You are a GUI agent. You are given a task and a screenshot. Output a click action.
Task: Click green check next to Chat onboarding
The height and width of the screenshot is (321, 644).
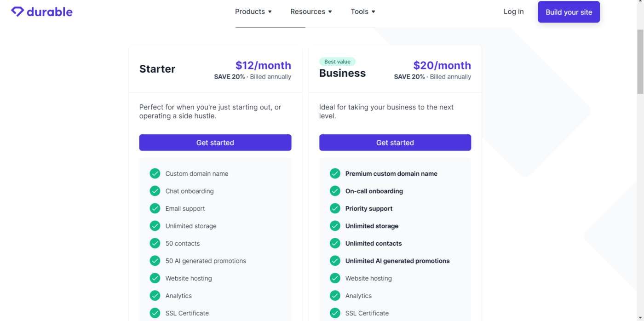155,191
